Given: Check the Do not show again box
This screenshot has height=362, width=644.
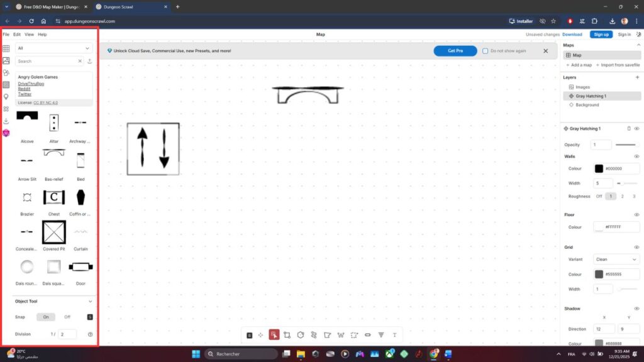Looking at the screenshot, I should coord(485,51).
